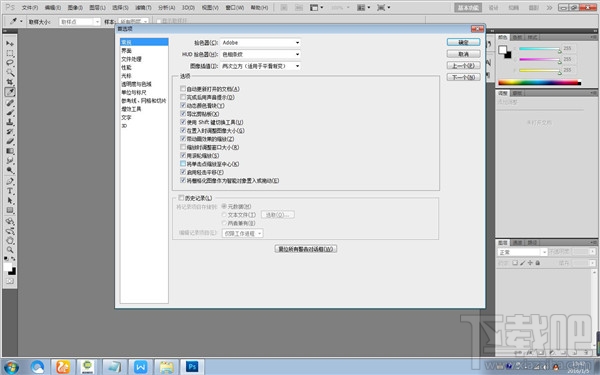
Task: Select the Eraser tool
Action: coord(10,141)
